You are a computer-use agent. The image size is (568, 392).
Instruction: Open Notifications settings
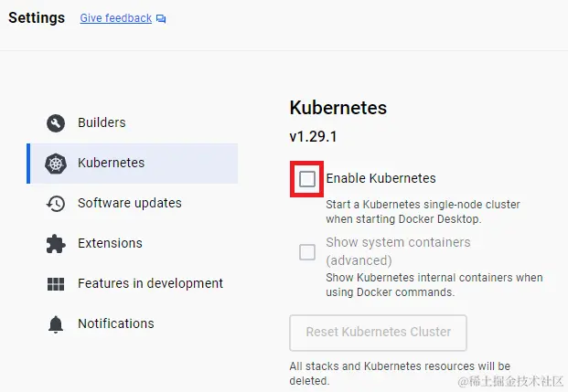click(115, 323)
